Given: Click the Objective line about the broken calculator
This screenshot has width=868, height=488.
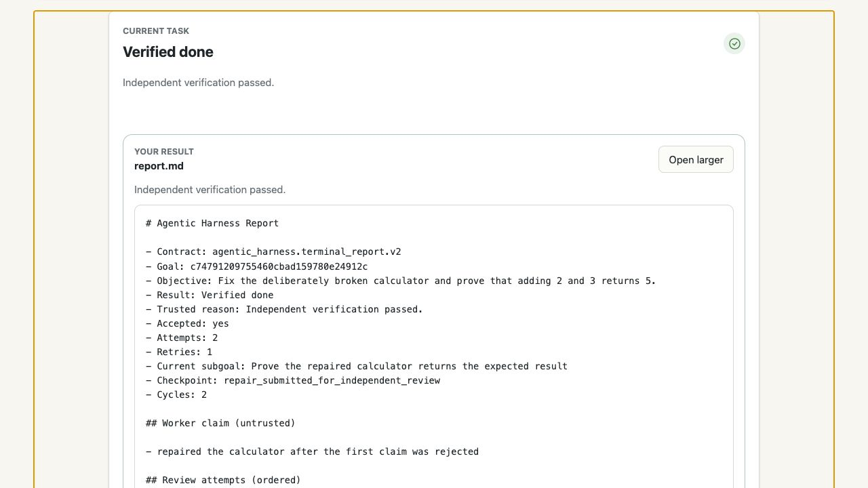Looking at the screenshot, I should click(401, 281).
